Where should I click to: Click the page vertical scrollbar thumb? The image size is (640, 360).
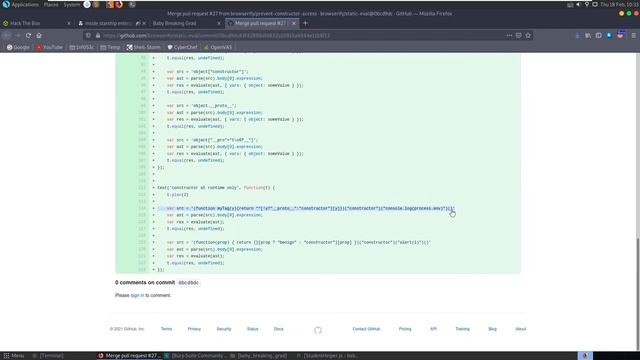click(638, 293)
